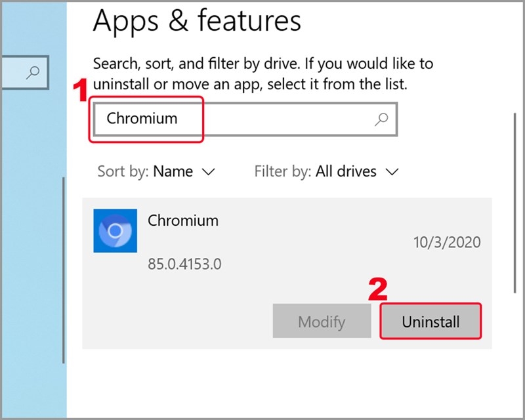Click the grayed-out Modify button
Image resolution: width=525 pixels, height=420 pixels.
322,322
